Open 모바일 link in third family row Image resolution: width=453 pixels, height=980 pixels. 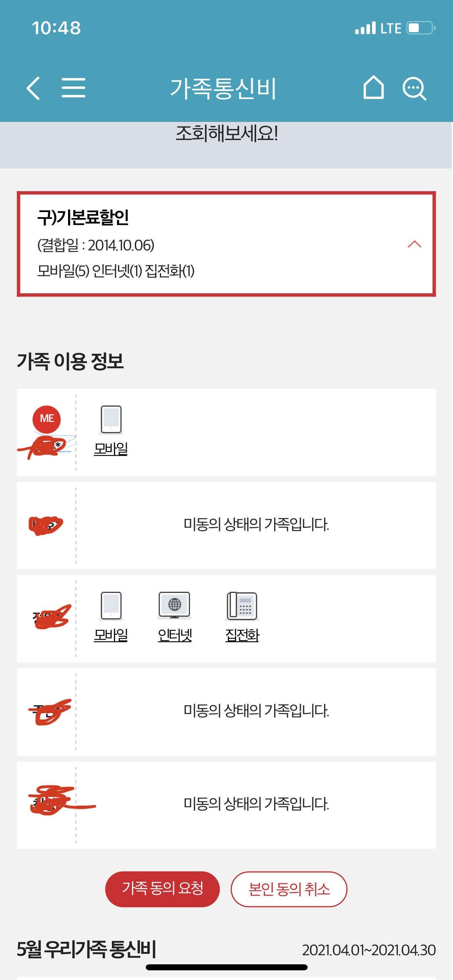(111, 635)
